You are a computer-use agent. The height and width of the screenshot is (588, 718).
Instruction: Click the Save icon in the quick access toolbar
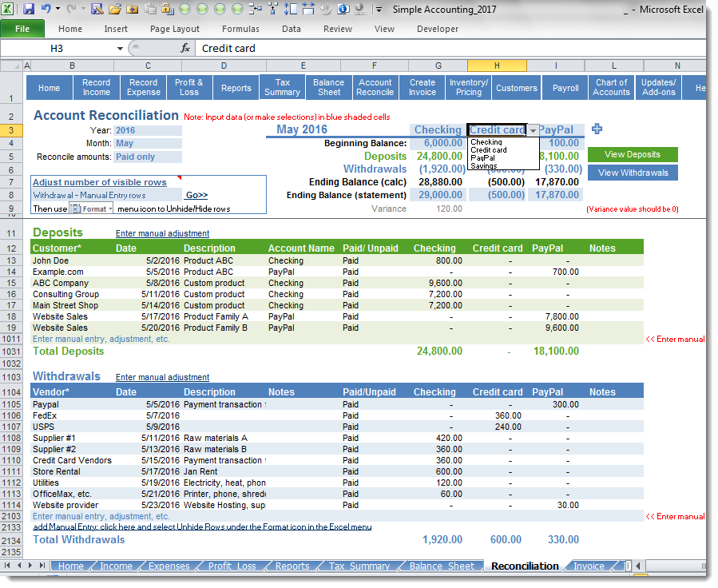(x=29, y=9)
